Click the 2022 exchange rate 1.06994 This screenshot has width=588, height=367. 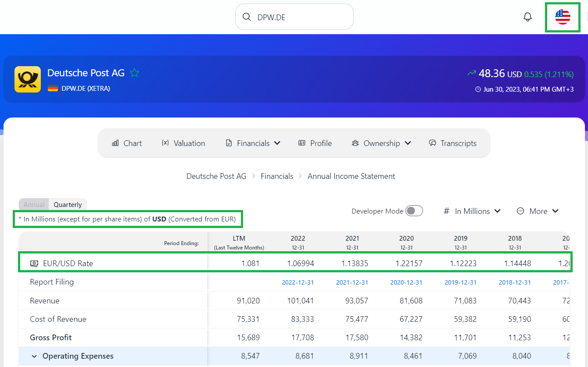point(301,264)
